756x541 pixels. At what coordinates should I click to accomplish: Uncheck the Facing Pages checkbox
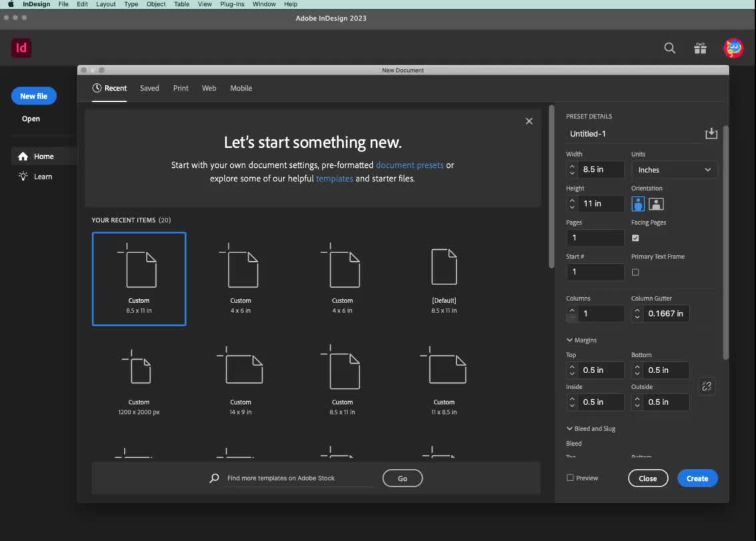pos(635,238)
